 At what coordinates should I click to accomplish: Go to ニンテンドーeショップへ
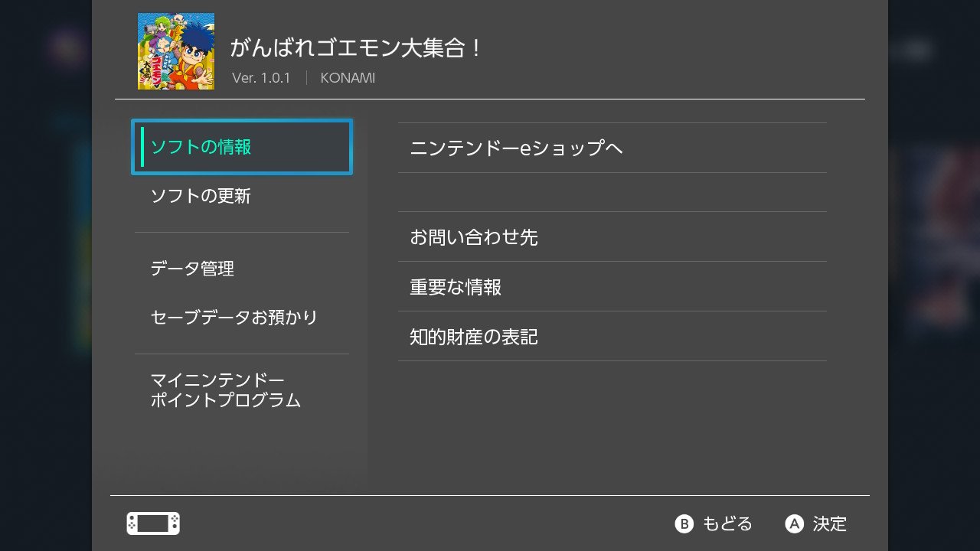[612, 148]
